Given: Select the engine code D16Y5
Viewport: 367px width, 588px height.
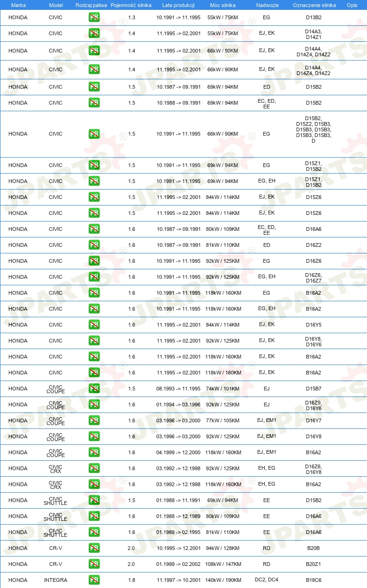Looking at the screenshot, I should click(313, 325).
